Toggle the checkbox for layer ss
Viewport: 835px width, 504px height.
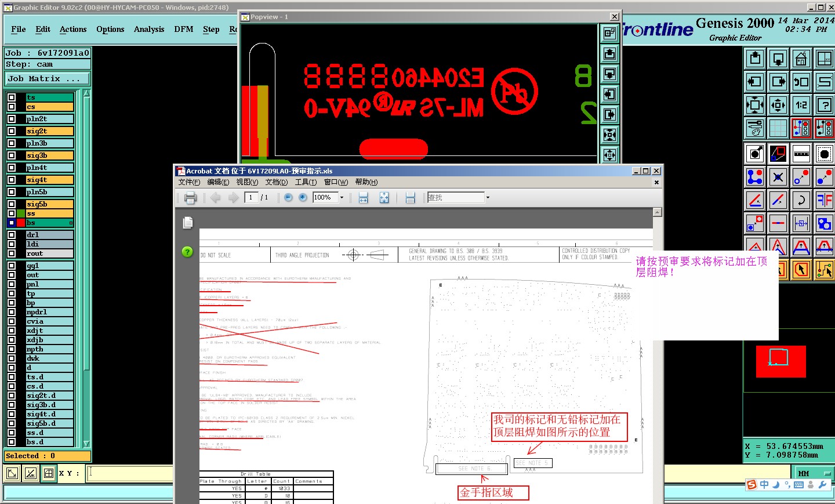point(12,213)
